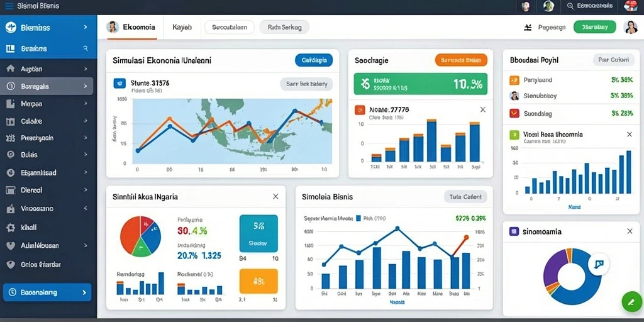644x322 pixels.
Task: Click the red icon at the top right corner
Action: click(630, 6)
